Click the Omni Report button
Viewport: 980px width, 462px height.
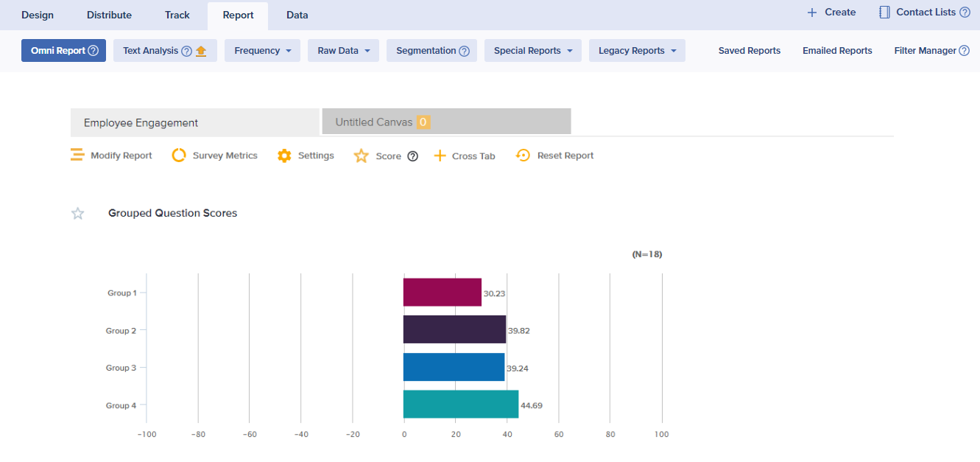(x=63, y=51)
